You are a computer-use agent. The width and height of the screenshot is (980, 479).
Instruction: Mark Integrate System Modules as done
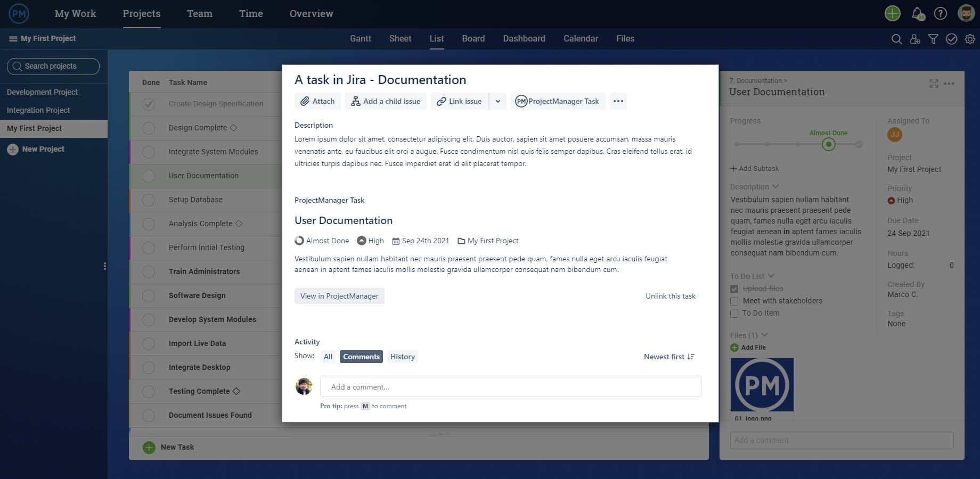point(149,152)
